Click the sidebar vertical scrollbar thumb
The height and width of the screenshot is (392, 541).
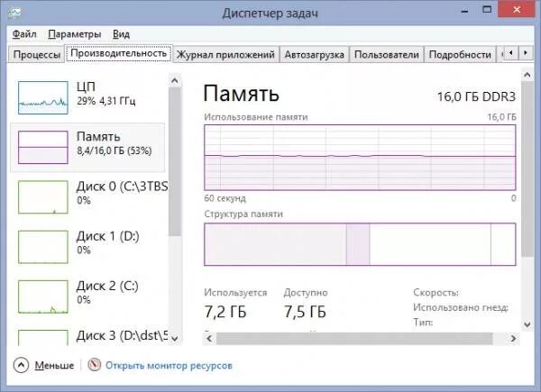[x=175, y=161]
